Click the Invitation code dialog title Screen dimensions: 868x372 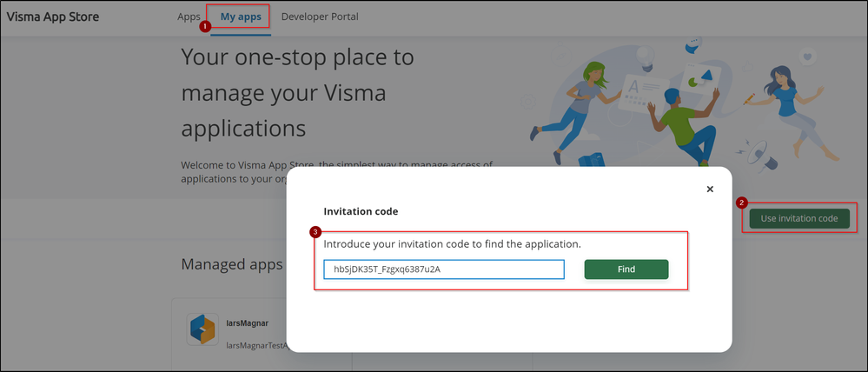pos(361,211)
